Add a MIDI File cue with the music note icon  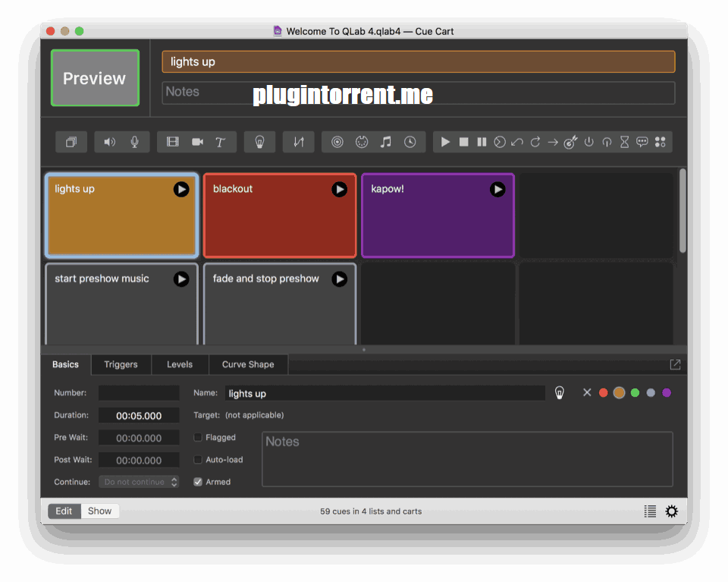(386, 142)
